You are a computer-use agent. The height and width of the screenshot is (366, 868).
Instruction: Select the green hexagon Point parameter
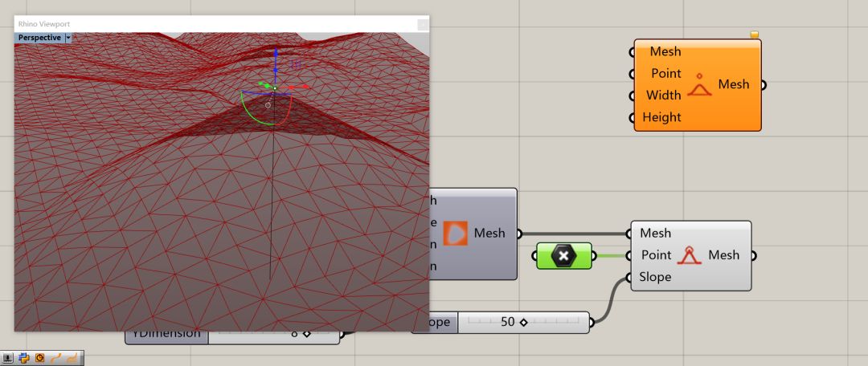[563, 256]
